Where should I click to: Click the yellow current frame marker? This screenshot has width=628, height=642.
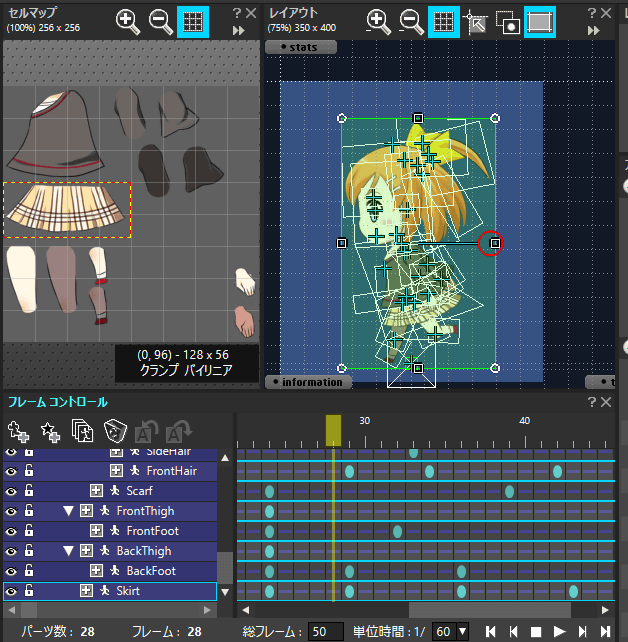(333, 430)
